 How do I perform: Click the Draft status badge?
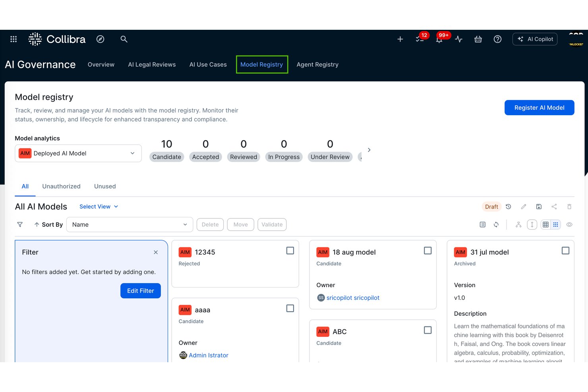491,207
